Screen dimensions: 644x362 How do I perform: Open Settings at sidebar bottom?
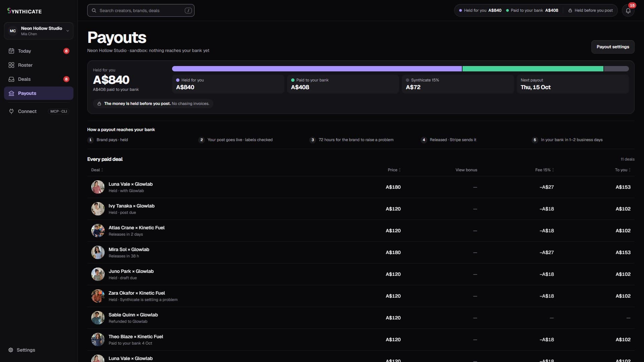point(39,350)
